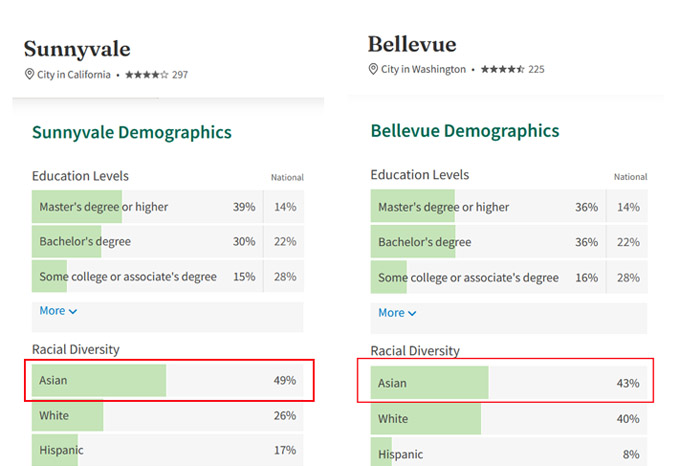The height and width of the screenshot is (466, 680).
Task: Click the Sunnyvale city title
Action: 77,49
